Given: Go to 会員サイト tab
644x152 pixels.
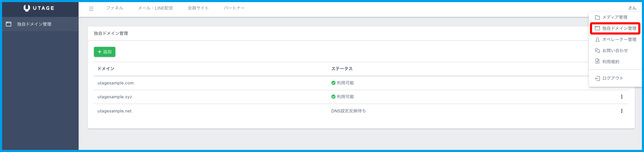Looking at the screenshot, I should click(198, 8).
